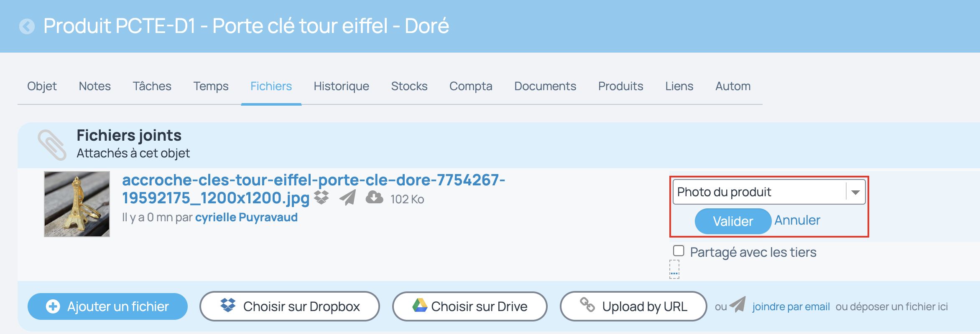Open the Liens tab
980x334 pixels.
(x=679, y=86)
